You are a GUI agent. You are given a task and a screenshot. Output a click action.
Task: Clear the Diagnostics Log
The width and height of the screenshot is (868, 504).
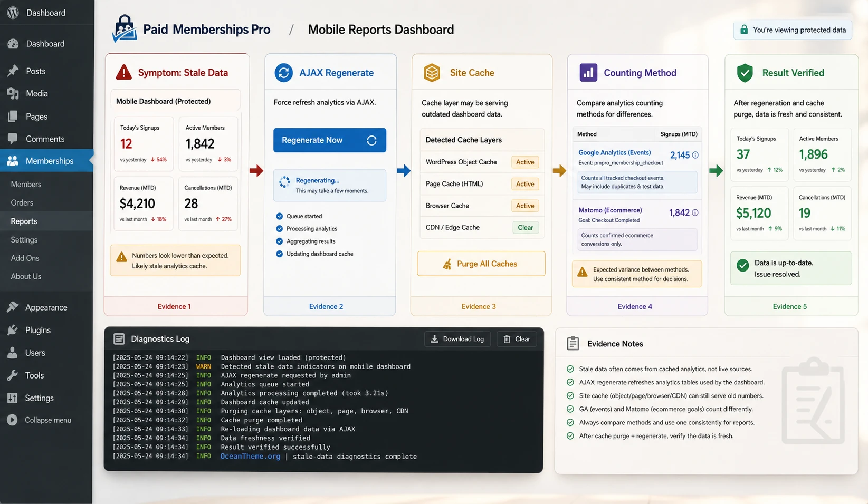tap(517, 339)
